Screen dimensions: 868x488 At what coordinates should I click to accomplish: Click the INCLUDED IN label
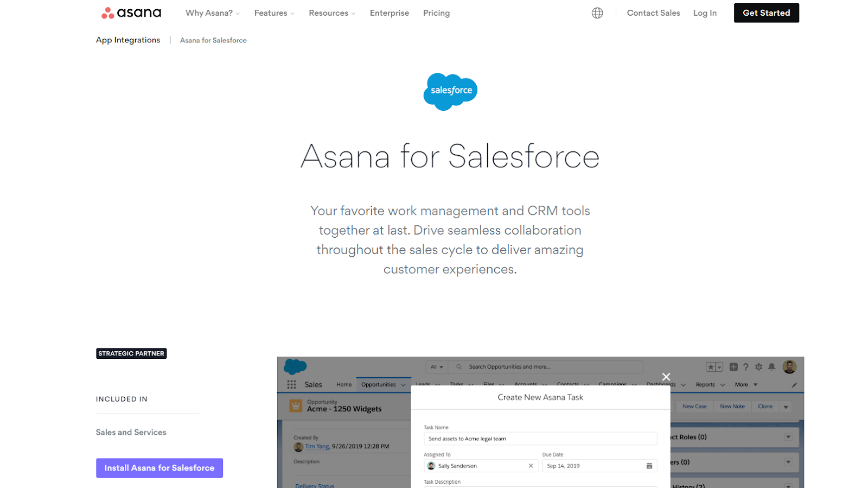[122, 399]
